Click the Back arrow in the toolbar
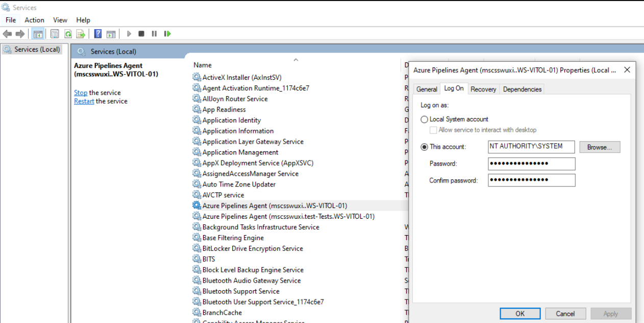The width and height of the screenshot is (644, 323). 7,34
